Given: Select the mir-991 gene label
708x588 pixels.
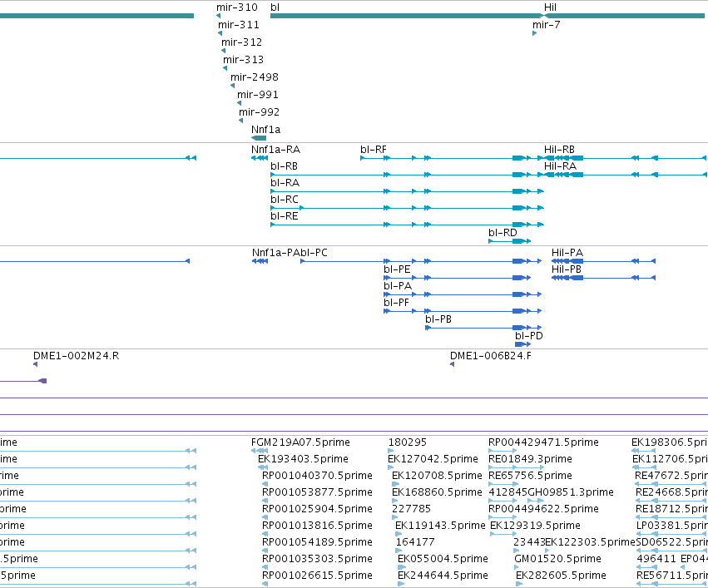Looking at the screenshot, I should tap(257, 95).
